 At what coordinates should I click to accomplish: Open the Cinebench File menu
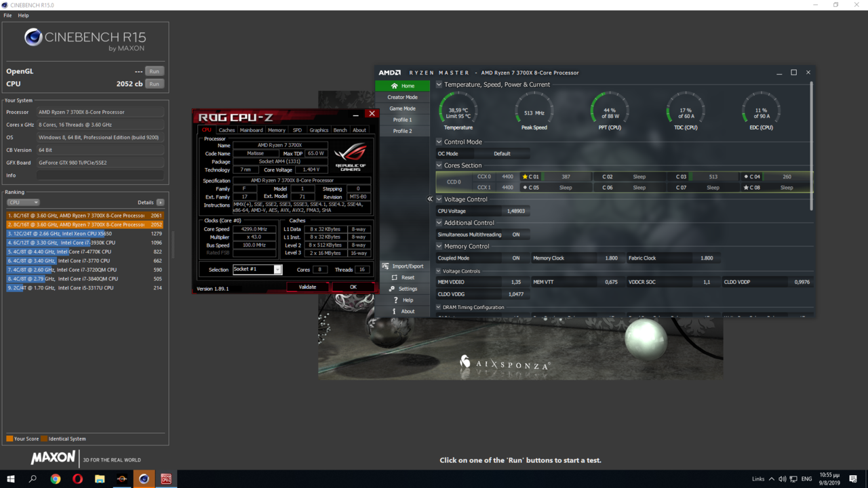(x=7, y=16)
